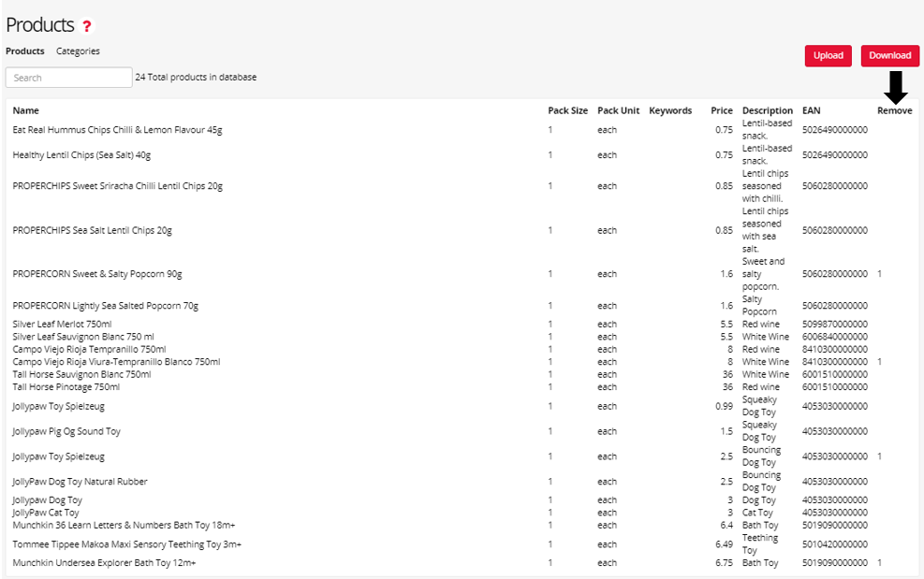Select Munchkin 36 Learn Letters & Numbers Bath Toy
The width and height of the screenshot is (924, 579).
click(x=124, y=526)
